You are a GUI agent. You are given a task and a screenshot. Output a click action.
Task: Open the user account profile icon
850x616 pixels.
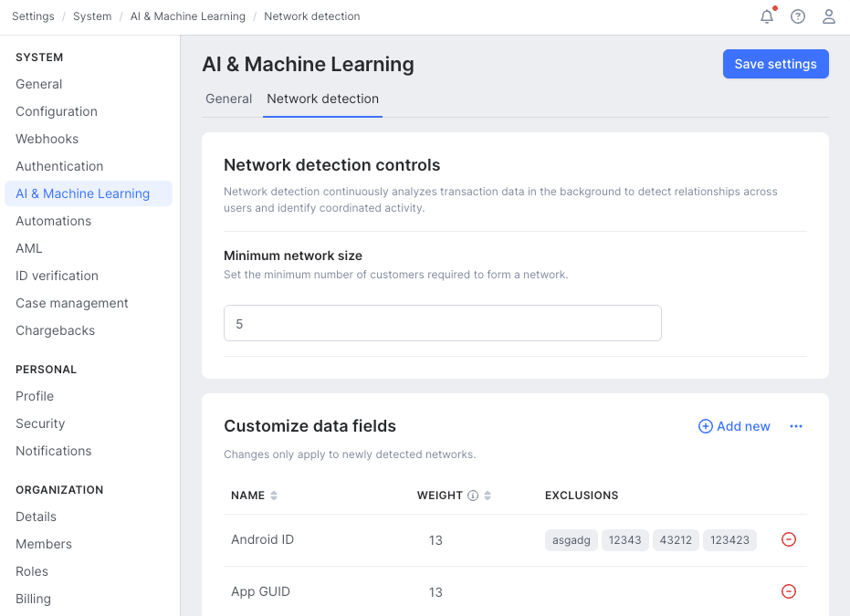829,16
